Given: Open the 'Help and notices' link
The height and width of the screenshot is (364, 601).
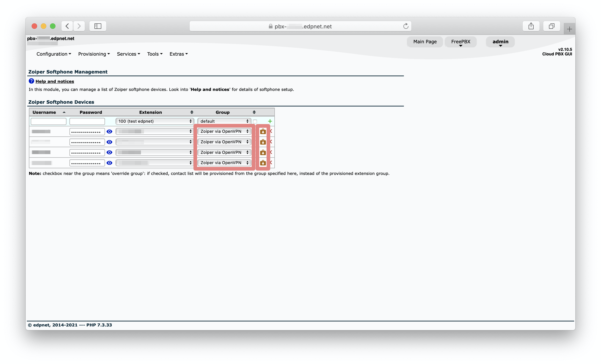Looking at the screenshot, I should [55, 81].
